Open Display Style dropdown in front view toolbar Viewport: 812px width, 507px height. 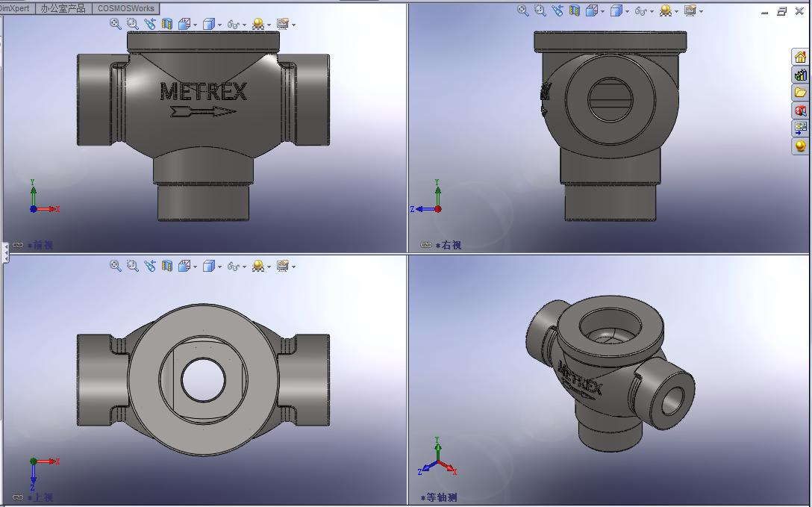tap(219, 25)
